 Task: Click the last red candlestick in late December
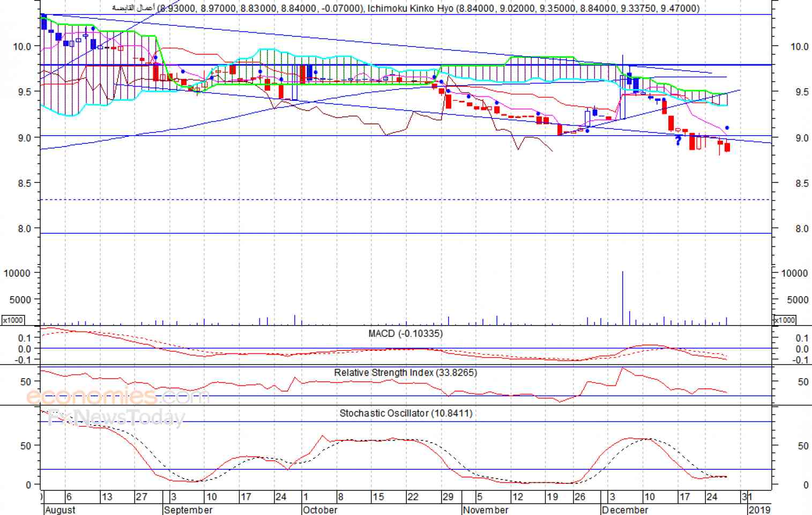point(727,147)
